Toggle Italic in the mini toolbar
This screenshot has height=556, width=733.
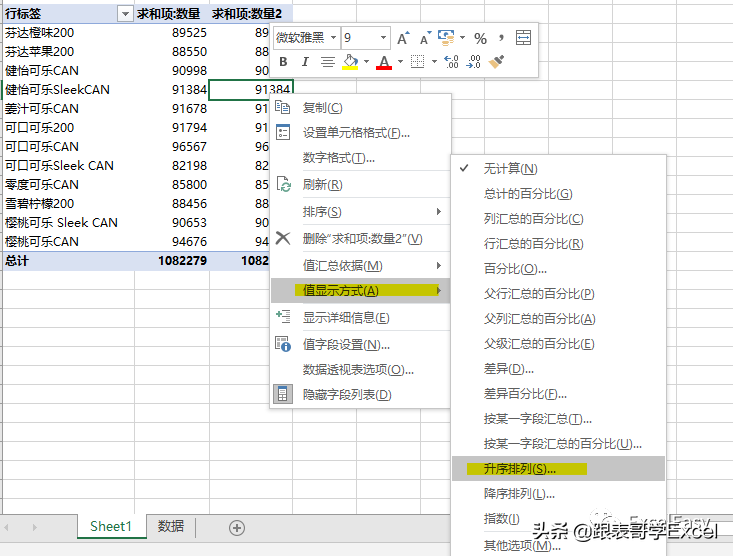pos(305,62)
